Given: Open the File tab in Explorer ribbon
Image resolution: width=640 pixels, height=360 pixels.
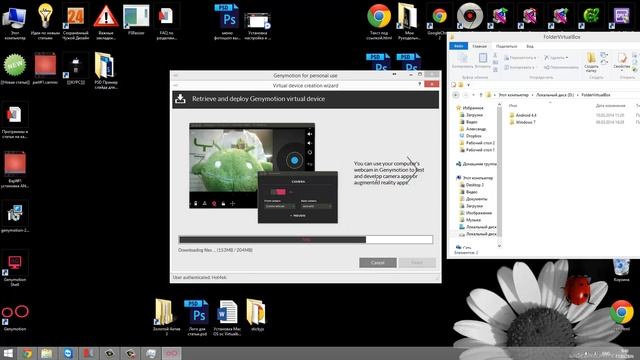Looking at the screenshot, I should click(458, 46).
